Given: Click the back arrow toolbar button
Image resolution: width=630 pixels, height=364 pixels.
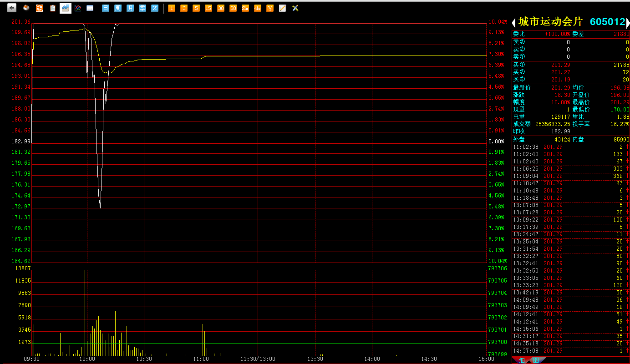Looking at the screenshot, I should pos(12,8).
